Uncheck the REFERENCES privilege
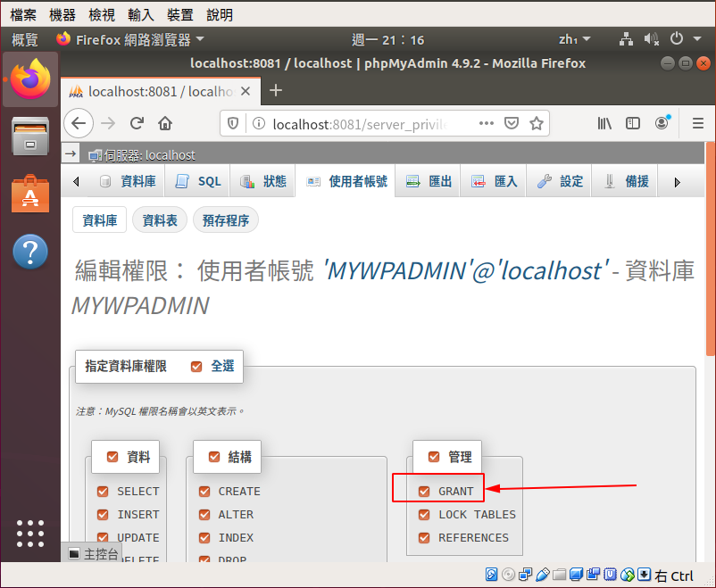 click(x=424, y=538)
